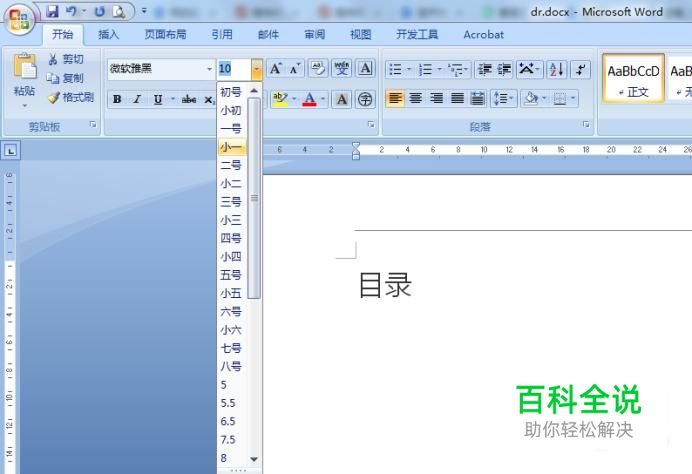
Task: Expand quick access toolbar customization arrow
Action: (x=144, y=11)
